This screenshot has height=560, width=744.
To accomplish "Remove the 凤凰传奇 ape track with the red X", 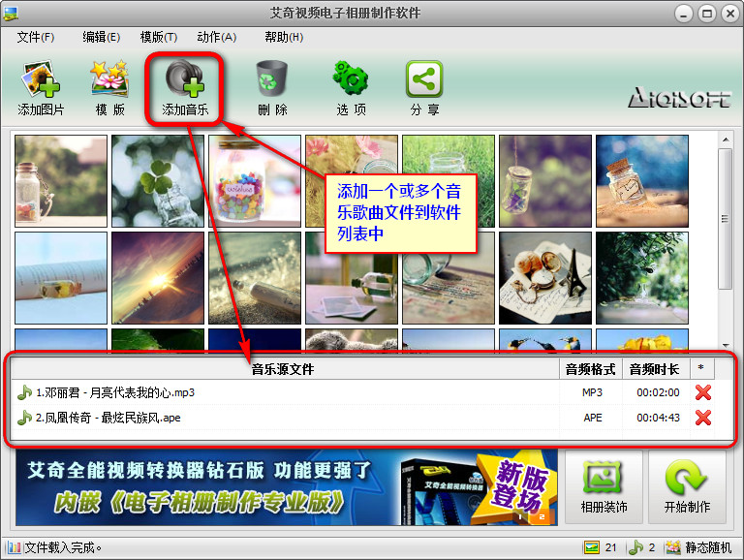I will [x=702, y=418].
